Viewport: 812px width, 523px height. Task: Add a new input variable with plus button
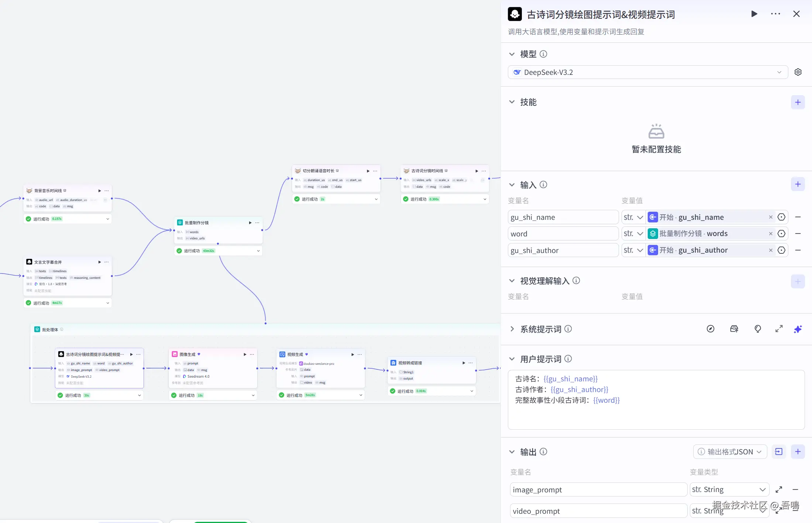click(x=798, y=184)
